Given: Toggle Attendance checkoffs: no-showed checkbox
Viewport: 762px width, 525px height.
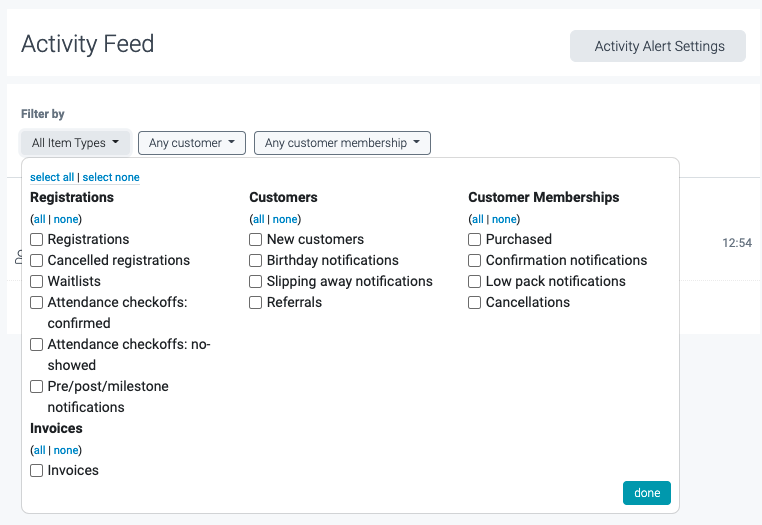Looking at the screenshot, I should 37,345.
